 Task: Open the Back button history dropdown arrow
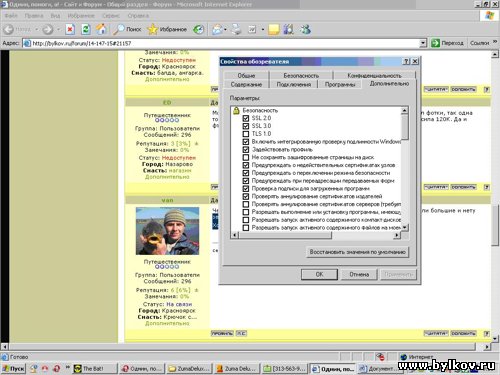tap(37, 29)
